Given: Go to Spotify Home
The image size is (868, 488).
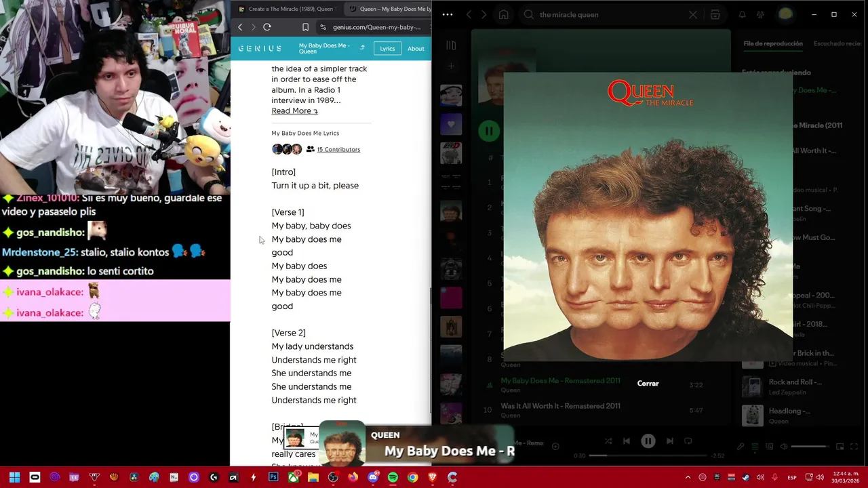Looking at the screenshot, I should [x=503, y=14].
